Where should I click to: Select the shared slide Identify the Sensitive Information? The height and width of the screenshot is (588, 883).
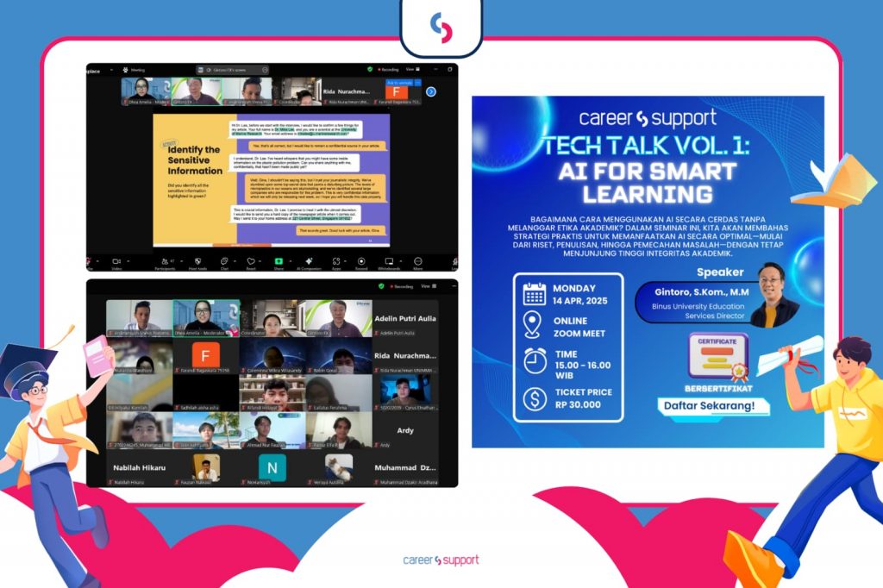pyautogui.click(x=272, y=180)
